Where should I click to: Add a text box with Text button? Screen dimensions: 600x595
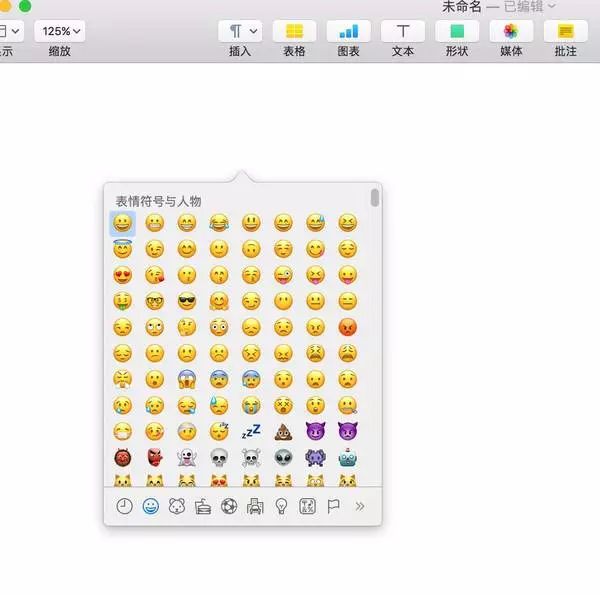403,31
